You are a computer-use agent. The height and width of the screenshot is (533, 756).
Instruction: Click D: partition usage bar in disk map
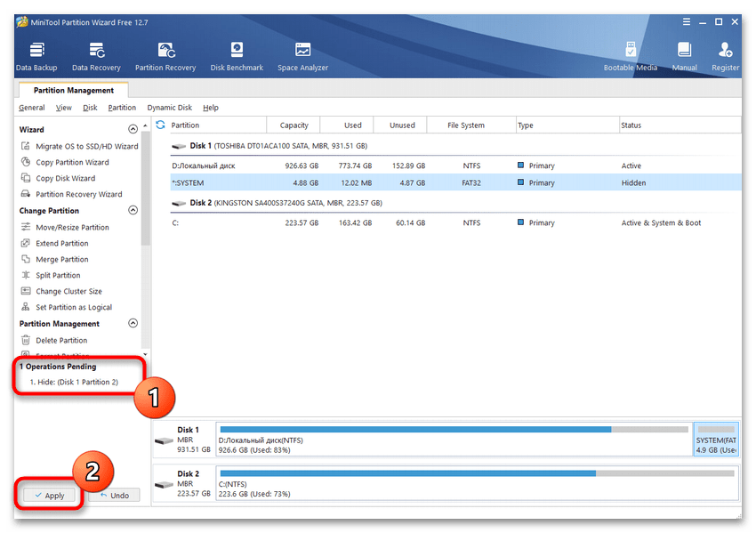click(454, 429)
